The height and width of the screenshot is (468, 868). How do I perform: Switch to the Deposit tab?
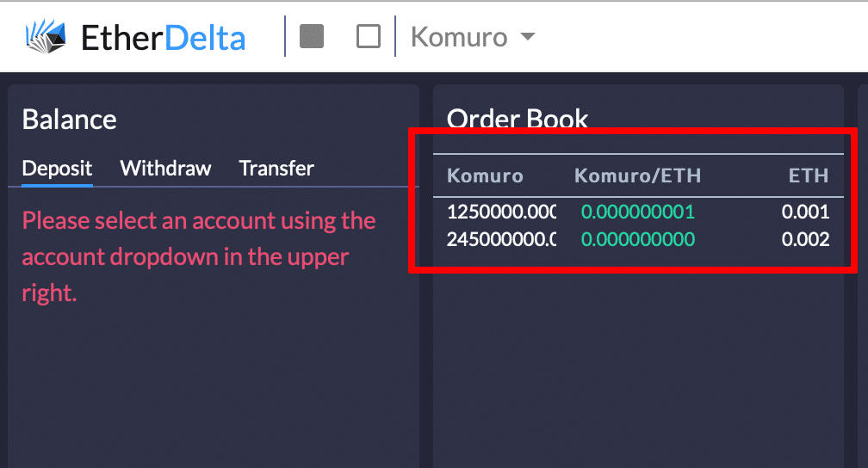pyautogui.click(x=57, y=168)
